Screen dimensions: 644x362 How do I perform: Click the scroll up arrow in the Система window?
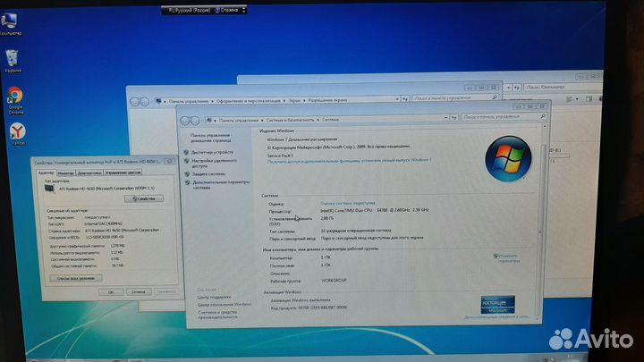click(x=545, y=127)
